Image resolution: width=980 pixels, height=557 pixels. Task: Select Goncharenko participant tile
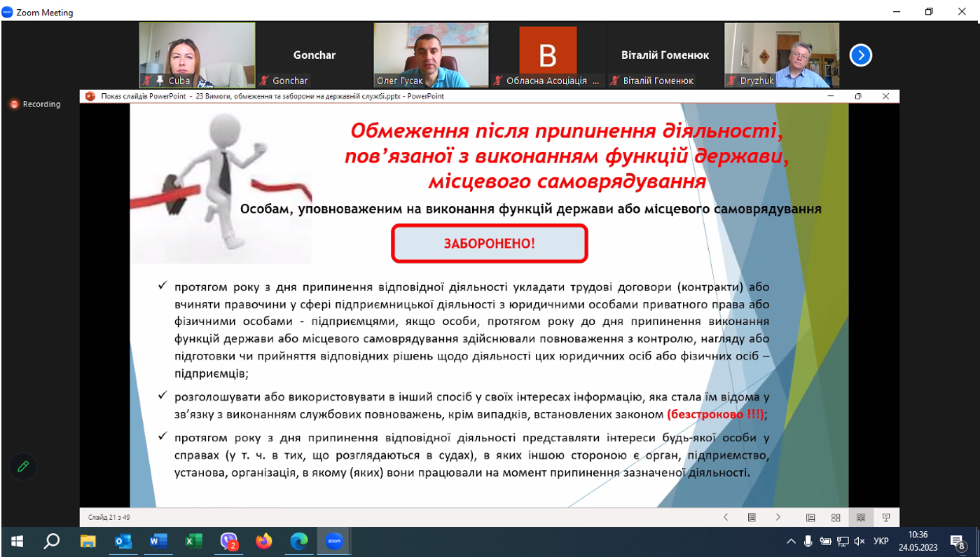[x=314, y=55]
